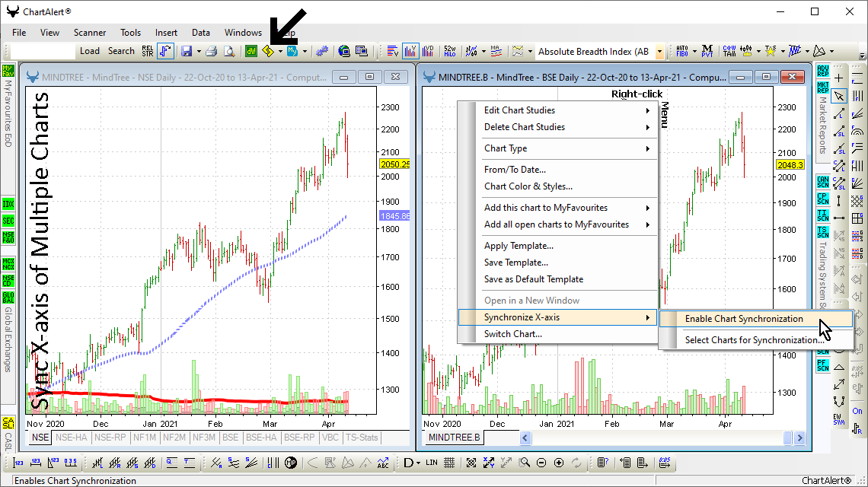Open the Windows menu

[243, 33]
